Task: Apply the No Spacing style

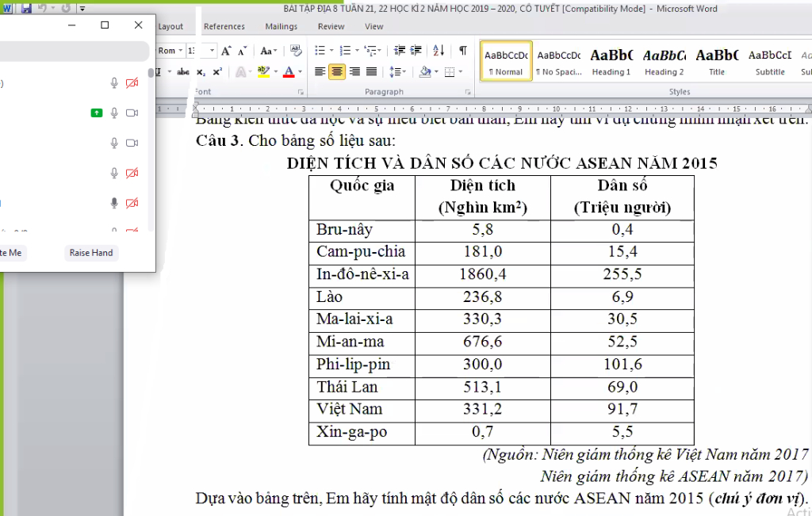Action: click(x=559, y=61)
